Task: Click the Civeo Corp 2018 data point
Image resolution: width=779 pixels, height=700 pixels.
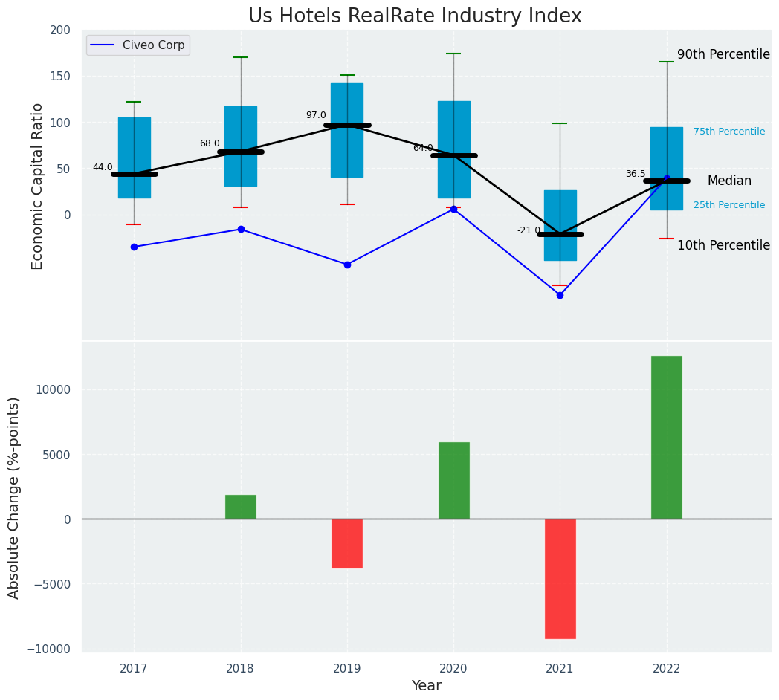Action: click(241, 229)
